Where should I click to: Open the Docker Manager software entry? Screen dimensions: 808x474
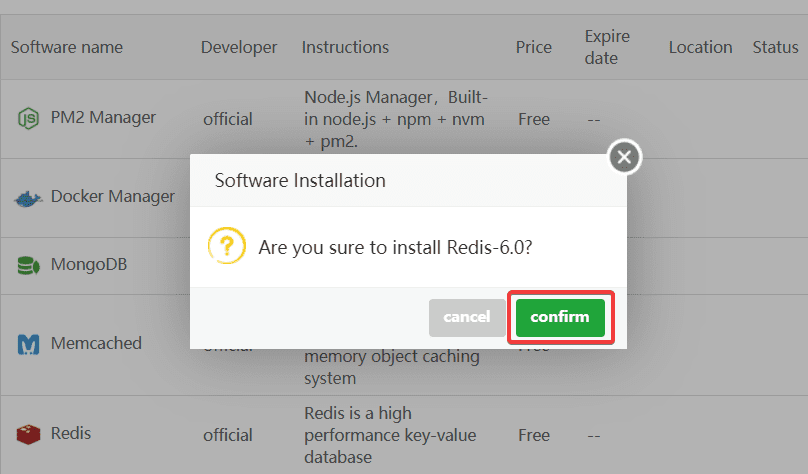(112, 196)
